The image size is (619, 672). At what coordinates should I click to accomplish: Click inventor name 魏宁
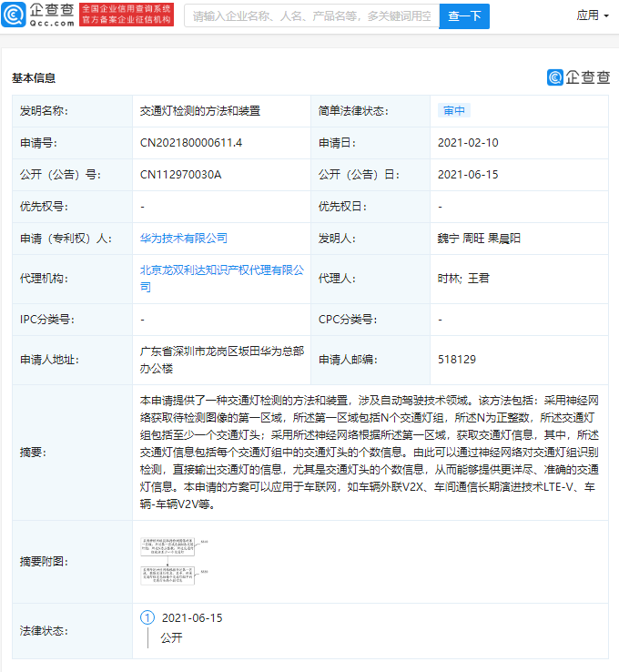pyautogui.click(x=450, y=239)
